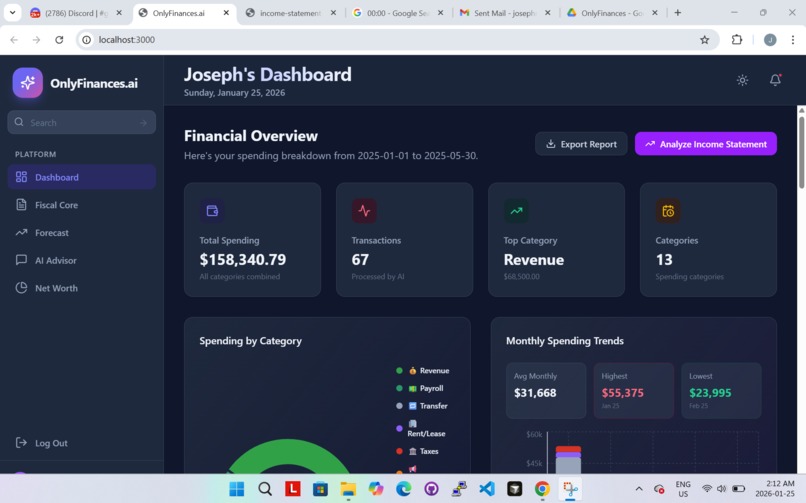Open Snipping Tool in taskbar

coord(570,489)
